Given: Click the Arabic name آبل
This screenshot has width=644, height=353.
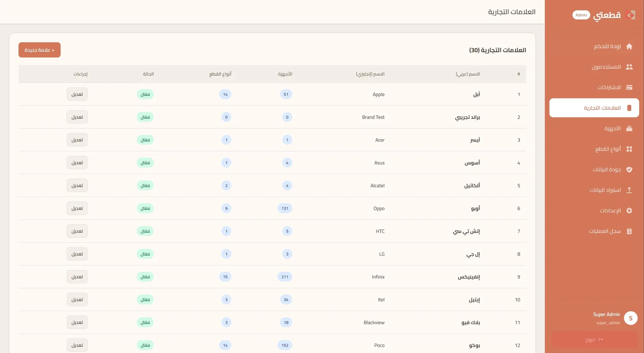Looking at the screenshot, I should pos(477,94).
